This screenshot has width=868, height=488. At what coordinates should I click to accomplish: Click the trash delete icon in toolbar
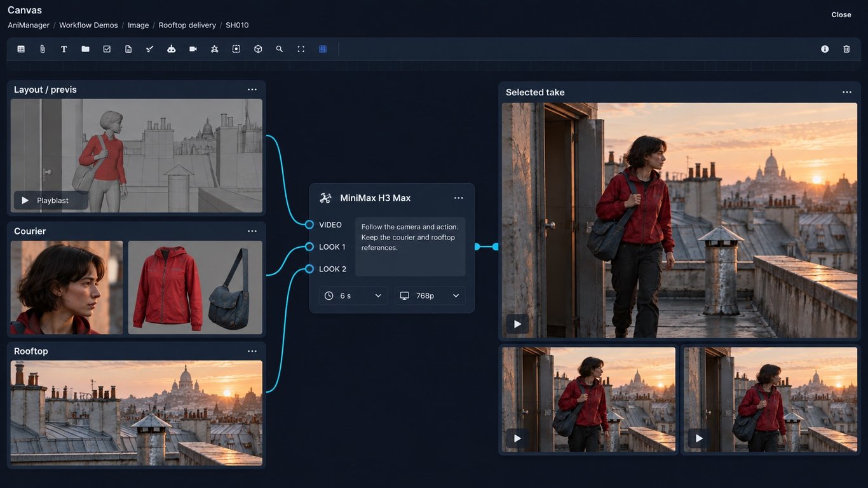click(846, 49)
